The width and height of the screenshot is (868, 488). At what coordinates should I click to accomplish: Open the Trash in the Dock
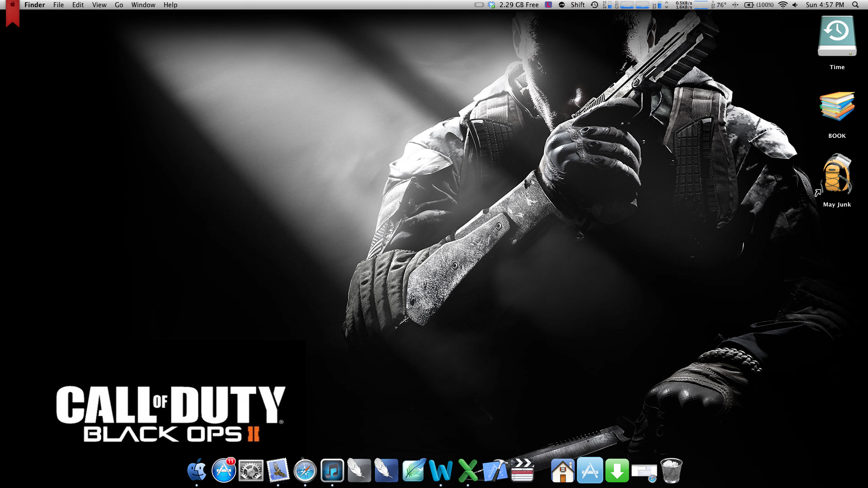[x=671, y=470]
